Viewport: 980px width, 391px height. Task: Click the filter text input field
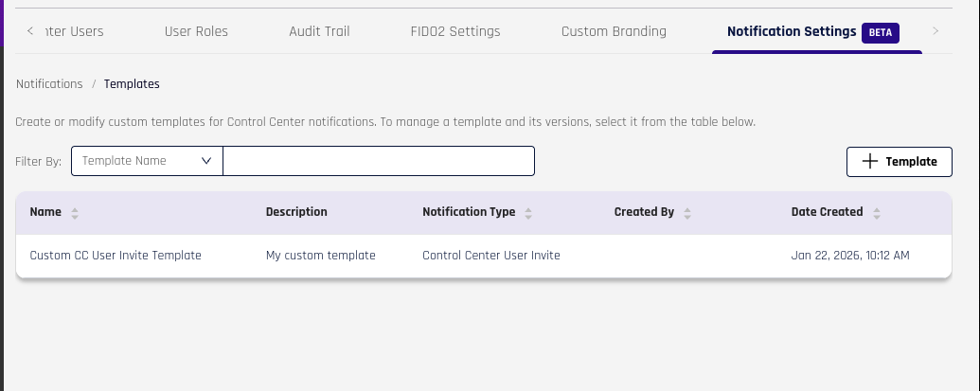[379, 161]
